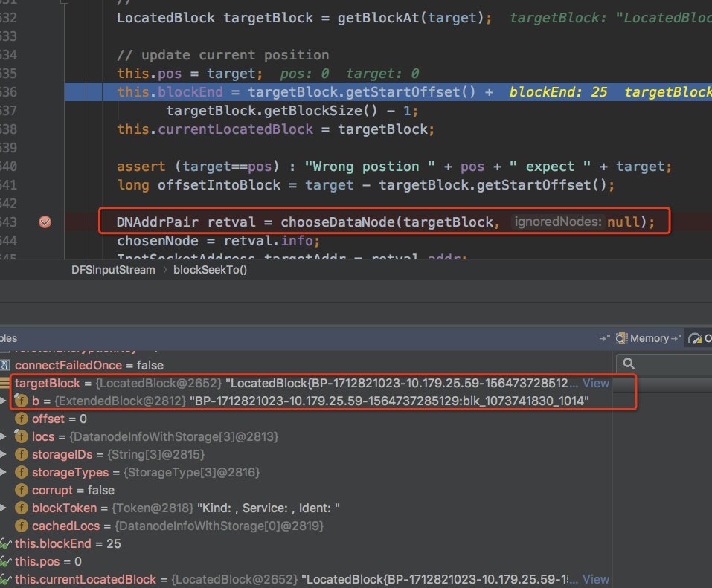Click targetBlock.getBlockSize() continuation line

click(292, 111)
